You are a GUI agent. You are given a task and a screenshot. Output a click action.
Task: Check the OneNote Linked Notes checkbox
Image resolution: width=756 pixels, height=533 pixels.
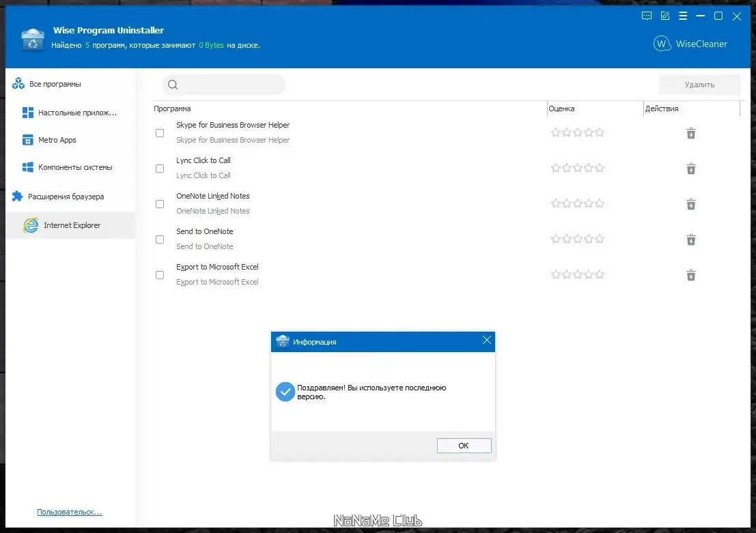pos(160,204)
